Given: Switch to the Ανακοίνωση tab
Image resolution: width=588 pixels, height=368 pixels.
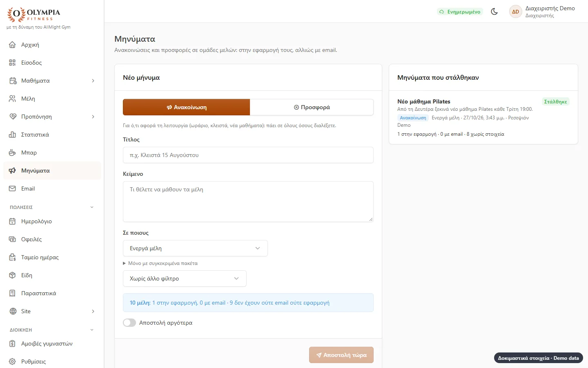Looking at the screenshot, I should click(187, 107).
